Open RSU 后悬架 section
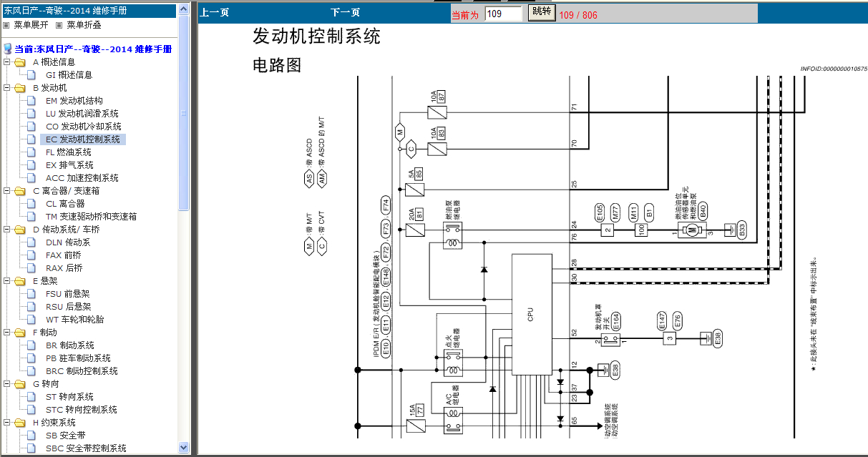The height and width of the screenshot is (457, 868). coord(68,307)
